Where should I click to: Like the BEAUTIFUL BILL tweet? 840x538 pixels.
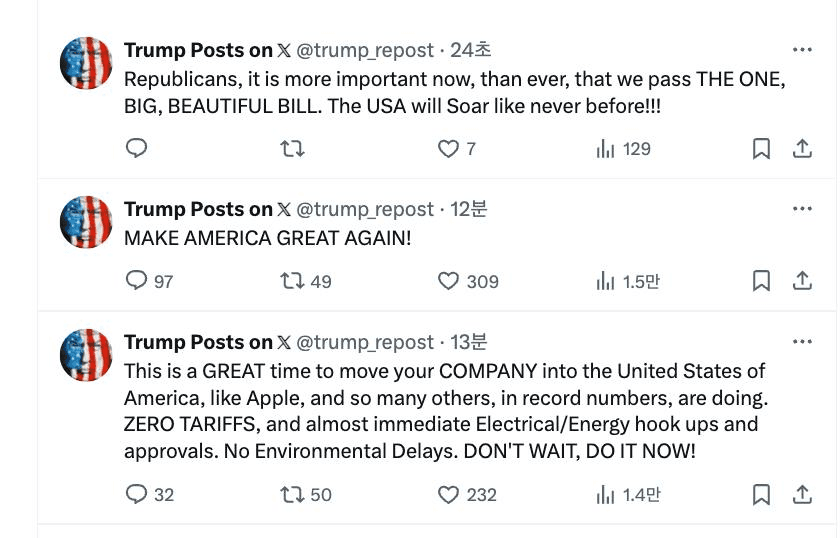pos(449,149)
